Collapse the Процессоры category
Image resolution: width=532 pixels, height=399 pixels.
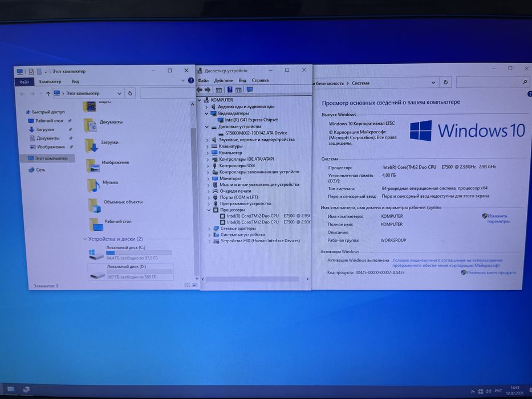(209, 210)
